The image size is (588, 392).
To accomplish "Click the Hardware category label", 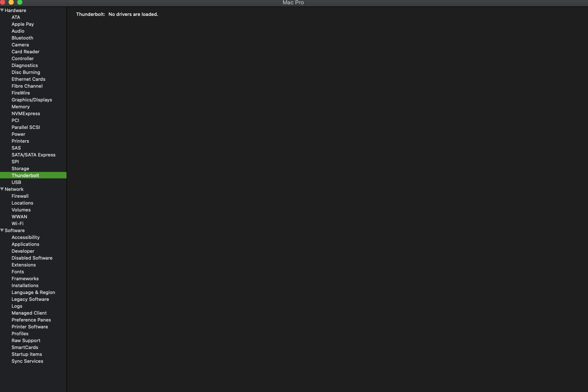I will point(15,10).
